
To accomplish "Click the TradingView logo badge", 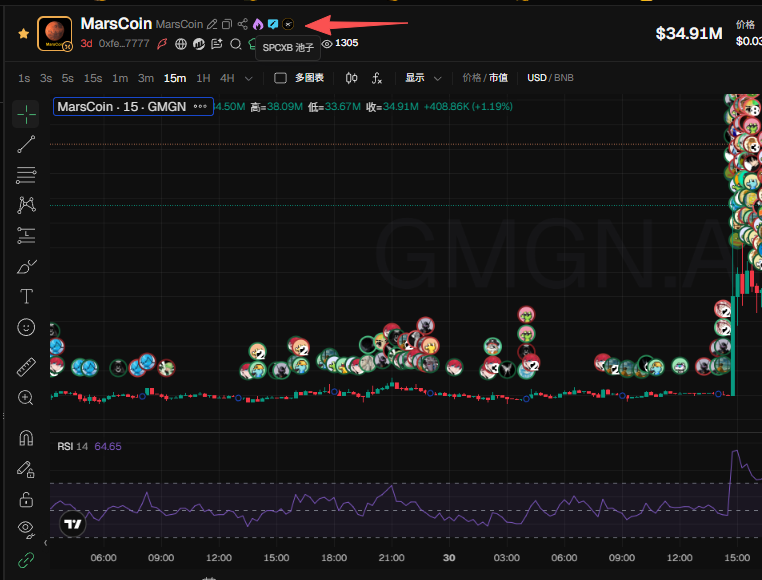I will [73, 524].
